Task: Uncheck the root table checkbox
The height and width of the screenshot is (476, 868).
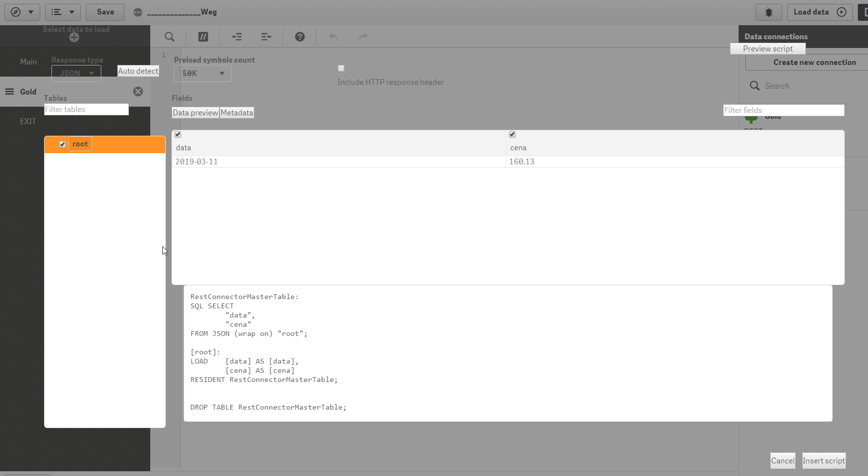Action: [63, 144]
